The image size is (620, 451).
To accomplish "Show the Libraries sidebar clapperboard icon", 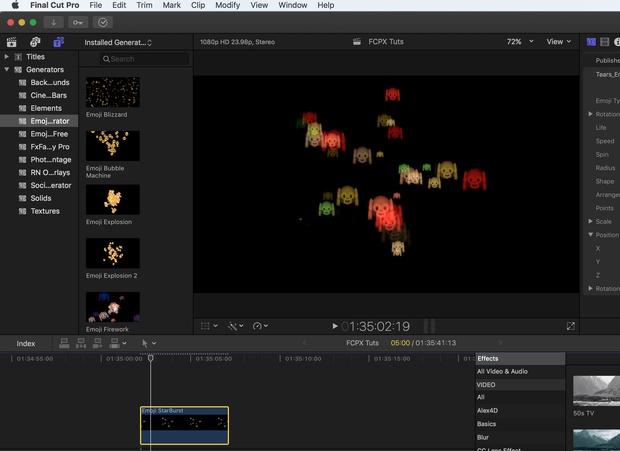I will tap(11, 42).
